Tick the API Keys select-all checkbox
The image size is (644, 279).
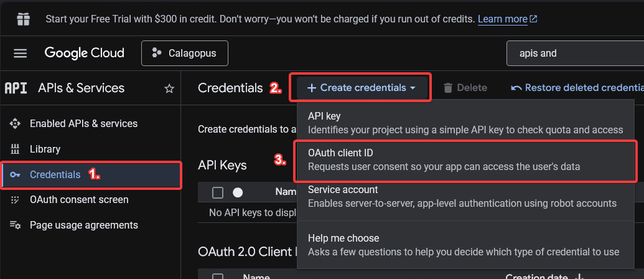(x=217, y=192)
